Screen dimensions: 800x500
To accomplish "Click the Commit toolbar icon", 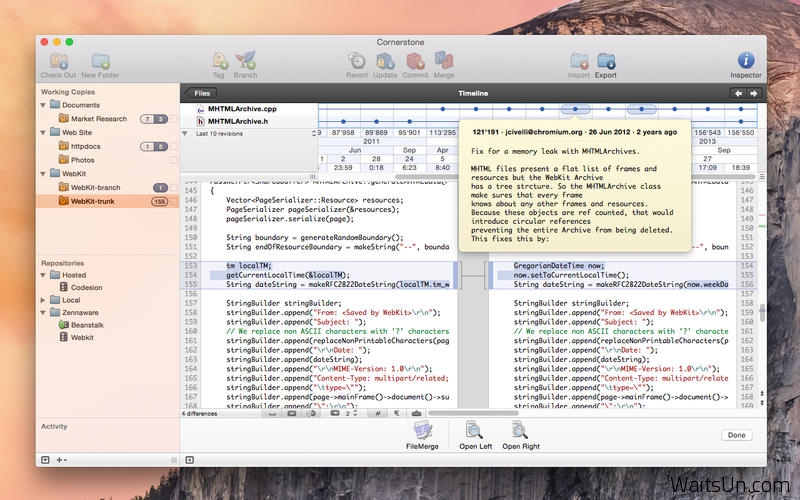I will pos(415,61).
